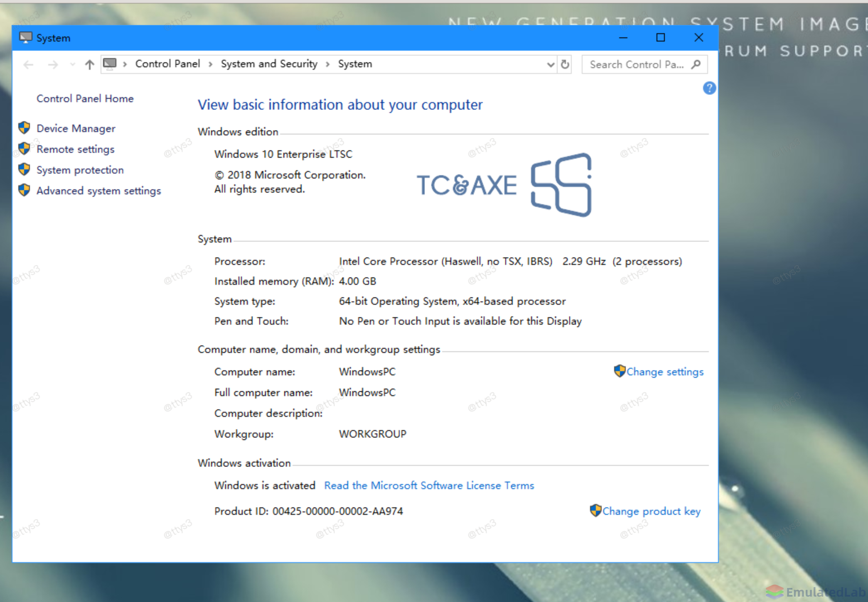Click the 64-bit Operating System text
The height and width of the screenshot is (602, 868).
[452, 301]
